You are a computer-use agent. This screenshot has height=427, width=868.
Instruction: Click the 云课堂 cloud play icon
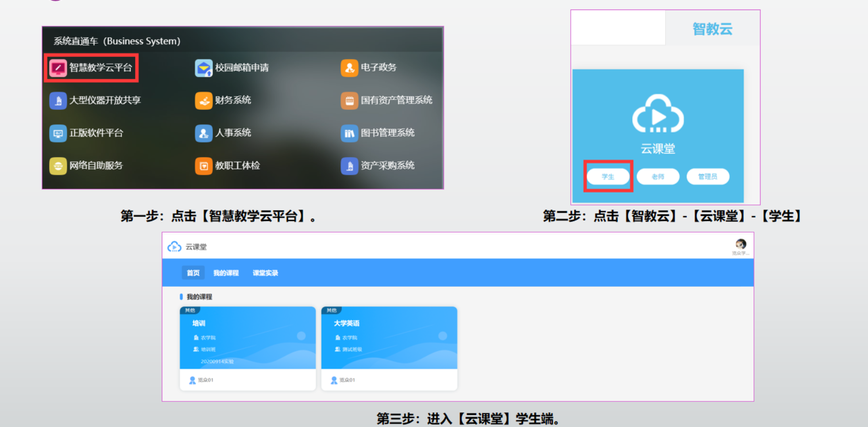658,115
